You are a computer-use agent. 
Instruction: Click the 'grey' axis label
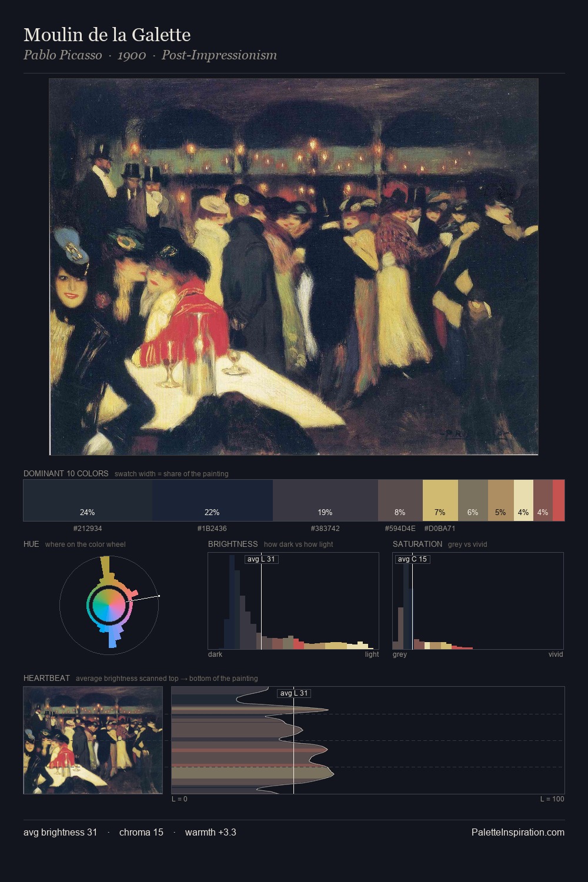pos(400,654)
